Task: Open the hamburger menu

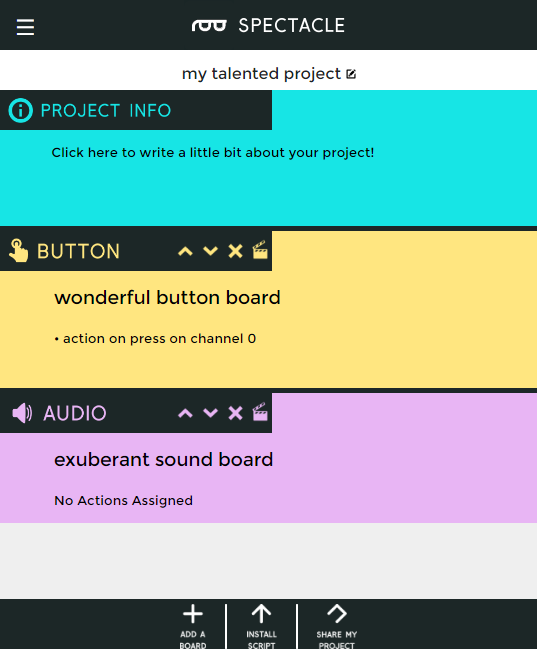Action: click(x=25, y=27)
